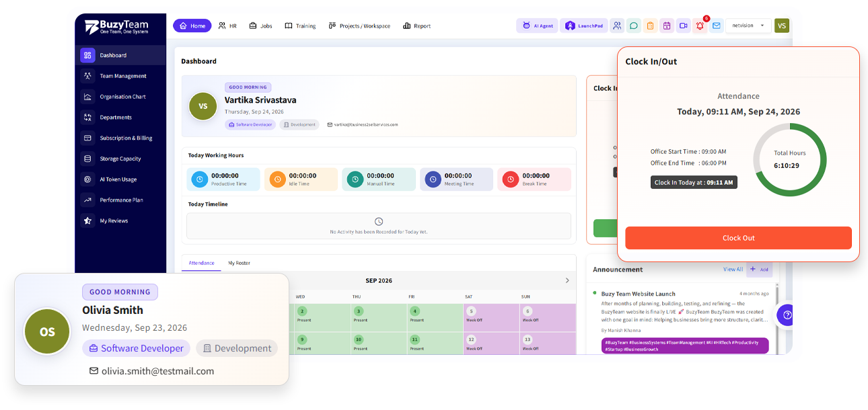Click olivia.smith@testmail.com email
Image resolution: width=868 pixels, height=410 pixels.
pyautogui.click(x=152, y=371)
